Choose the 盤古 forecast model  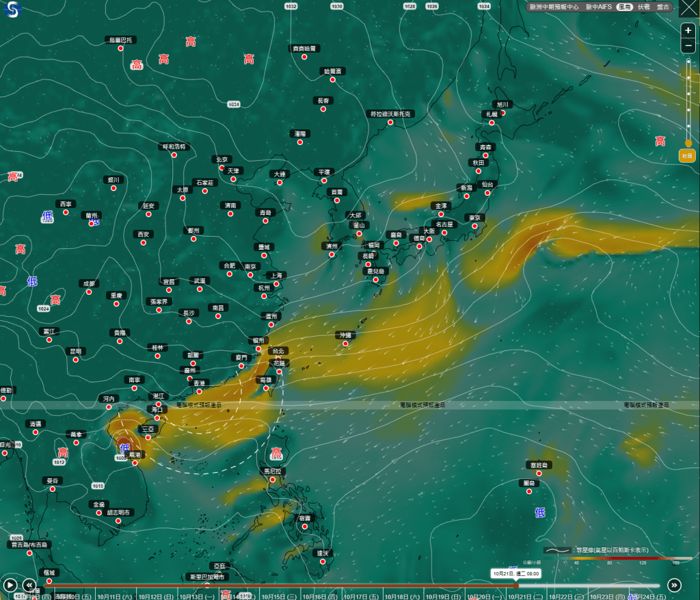(x=663, y=7)
